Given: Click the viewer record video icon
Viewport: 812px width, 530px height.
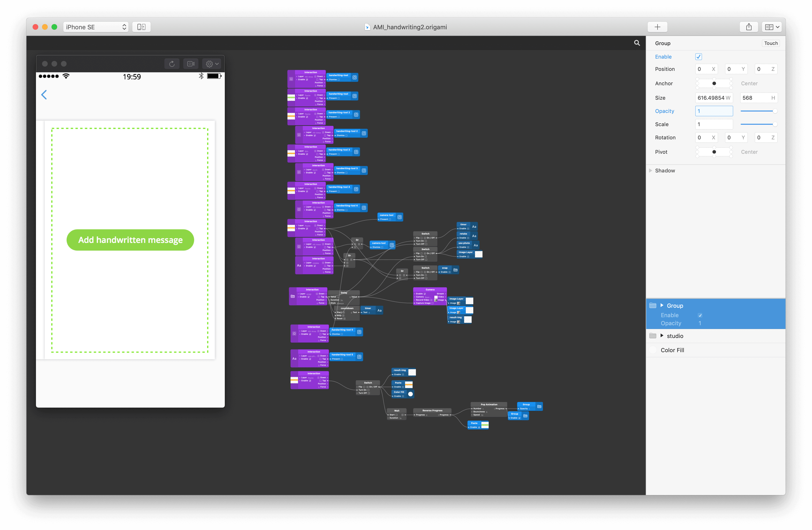Looking at the screenshot, I should click(191, 64).
